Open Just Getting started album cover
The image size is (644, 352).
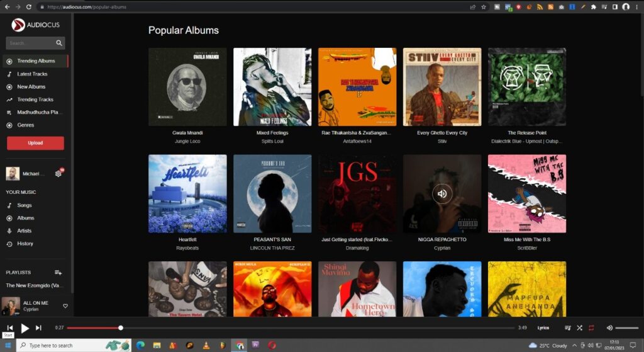point(357,194)
